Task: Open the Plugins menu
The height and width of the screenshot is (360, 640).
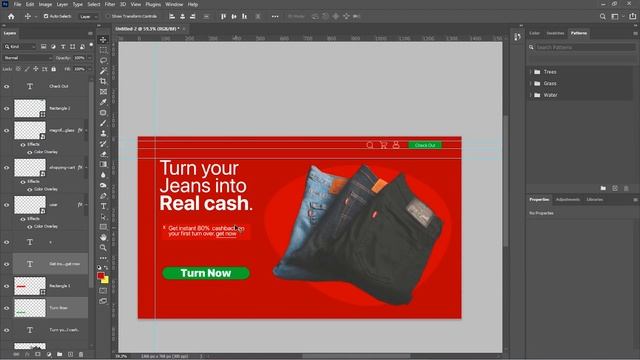Action: pyautogui.click(x=153, y=4)
